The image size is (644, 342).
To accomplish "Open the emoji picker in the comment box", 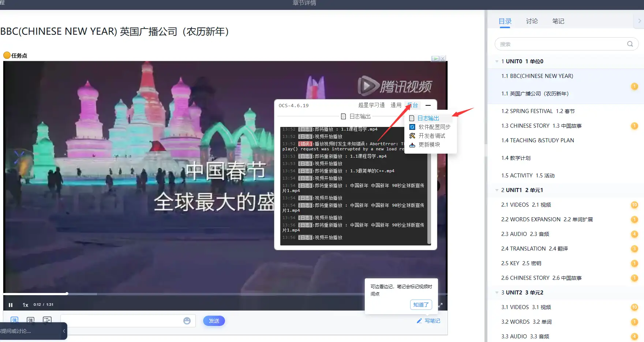I will tap(187, 321).
